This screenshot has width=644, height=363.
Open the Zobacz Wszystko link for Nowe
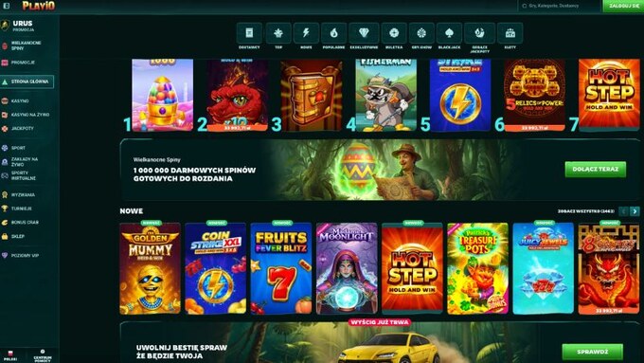585,211
